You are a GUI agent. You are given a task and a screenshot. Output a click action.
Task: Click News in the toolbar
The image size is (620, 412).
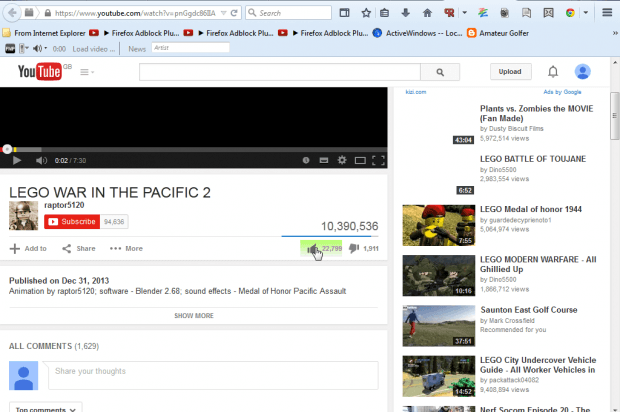coord(137,49)
